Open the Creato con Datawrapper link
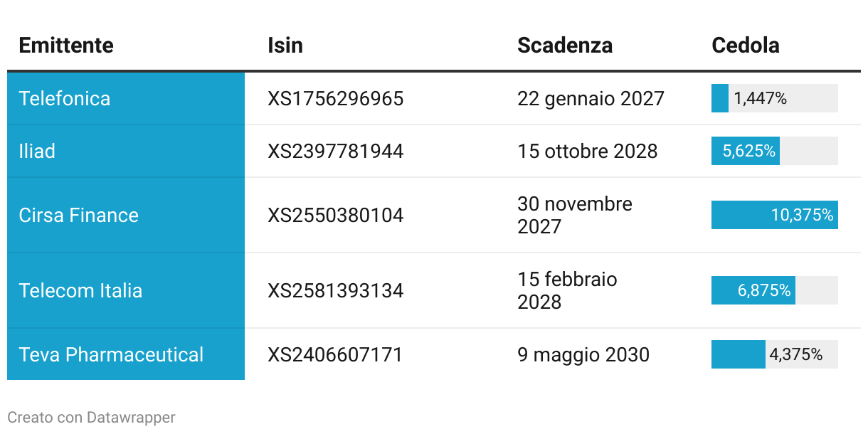 tap(91, 418)
